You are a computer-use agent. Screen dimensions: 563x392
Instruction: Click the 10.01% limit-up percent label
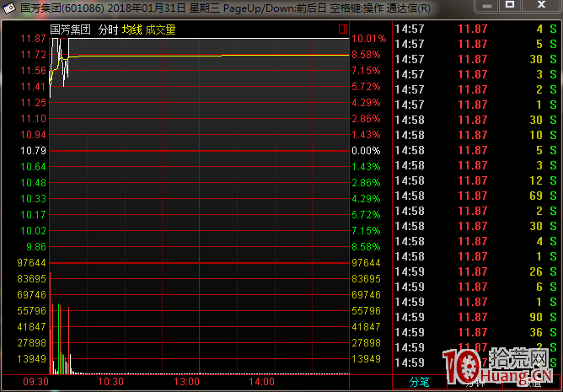pyautogui.click(x=369, y=39)
